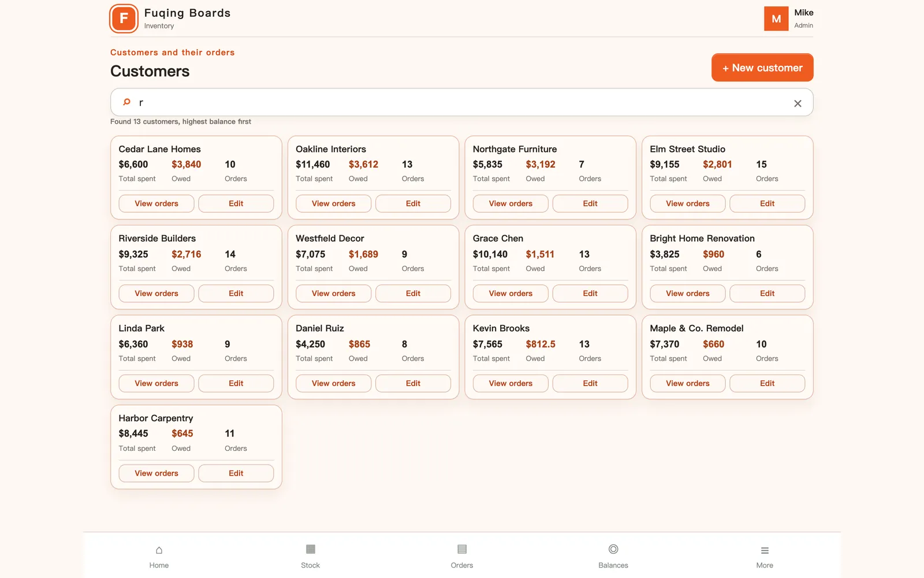View orders for Oakline Interiors
This screenshot has height=578, width=924.
(x=333, y=203)
